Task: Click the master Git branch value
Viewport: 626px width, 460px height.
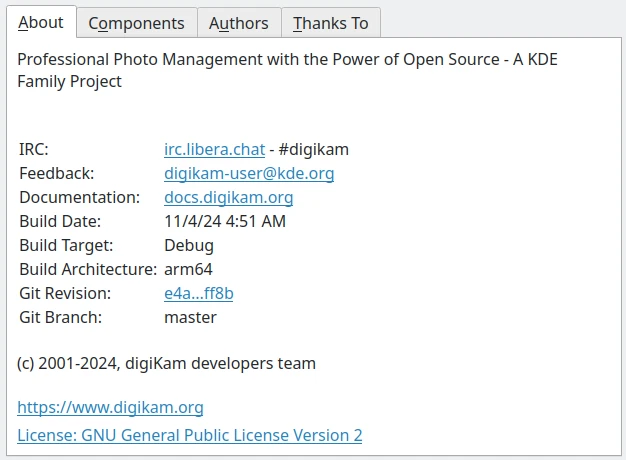Action: (190, 318)
